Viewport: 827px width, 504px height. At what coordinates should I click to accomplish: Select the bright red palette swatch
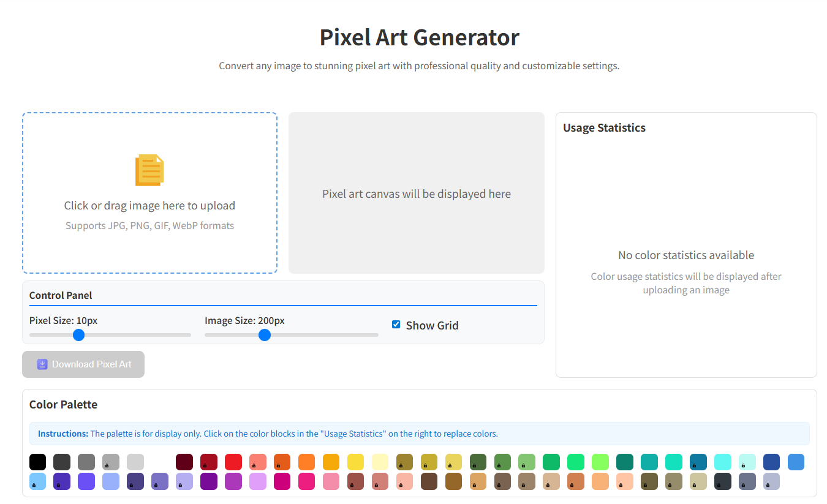coord(233,462)
